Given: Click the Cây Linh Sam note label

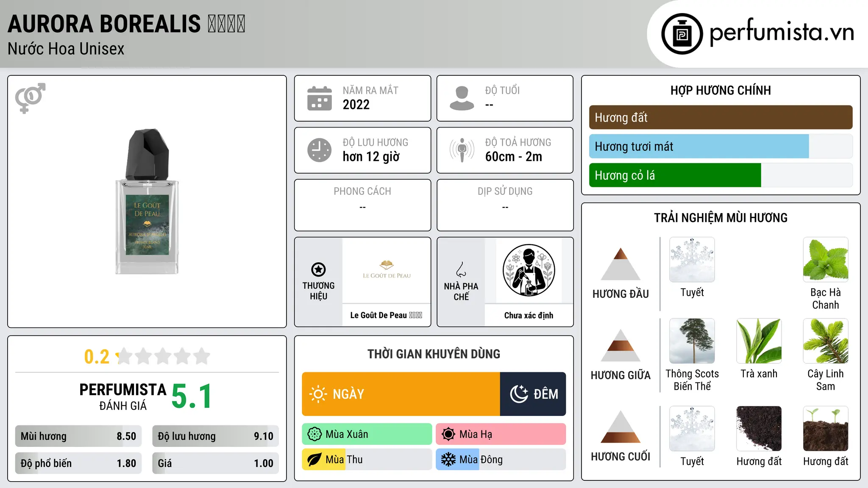Looking at the screenshot, I should (826, 380).
